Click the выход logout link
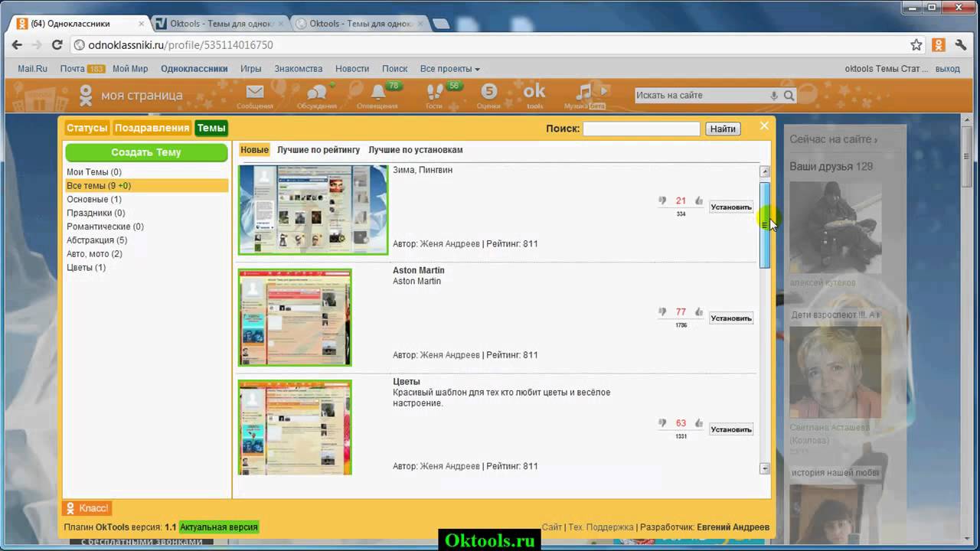 click(x=947, y=69)
